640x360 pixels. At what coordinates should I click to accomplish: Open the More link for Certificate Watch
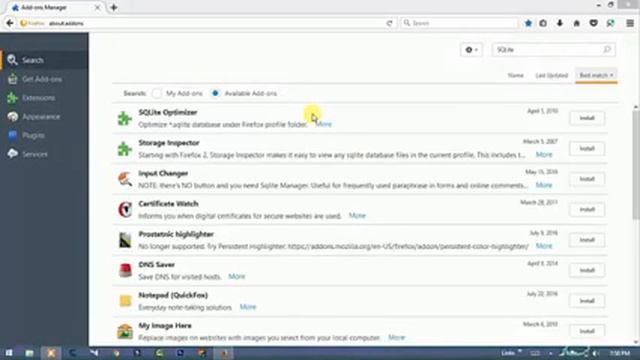point(357,216)
